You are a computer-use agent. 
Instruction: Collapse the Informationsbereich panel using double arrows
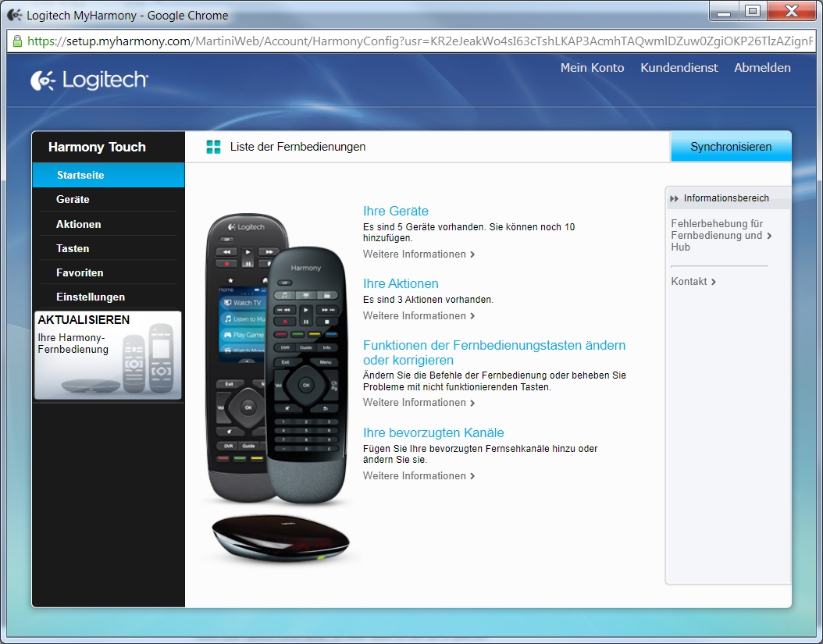[x=674, y=198]
